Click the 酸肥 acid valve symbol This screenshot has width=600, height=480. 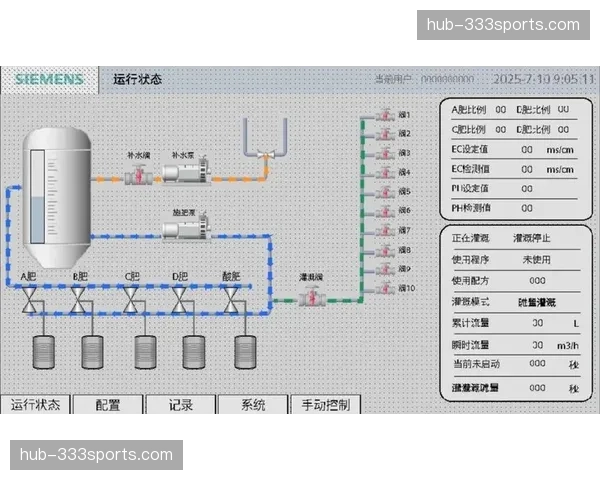click(x=231, y=300)
